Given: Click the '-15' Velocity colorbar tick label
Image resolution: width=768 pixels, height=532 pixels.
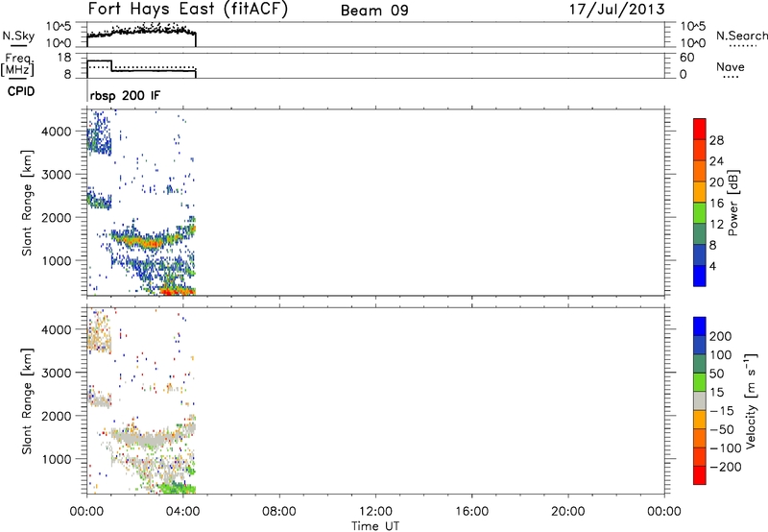Looking at the screenshot, I should pos(722,411).
